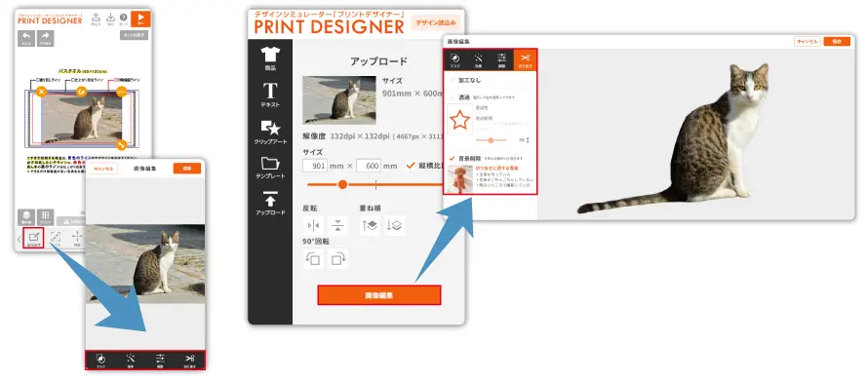
Task: Select the orange-highlighted 切り抜き tab
Action: pos(525,59)
